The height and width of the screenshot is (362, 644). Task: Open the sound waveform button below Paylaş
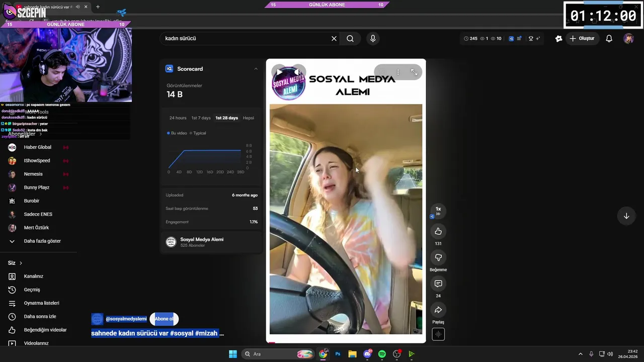point(438,334)
